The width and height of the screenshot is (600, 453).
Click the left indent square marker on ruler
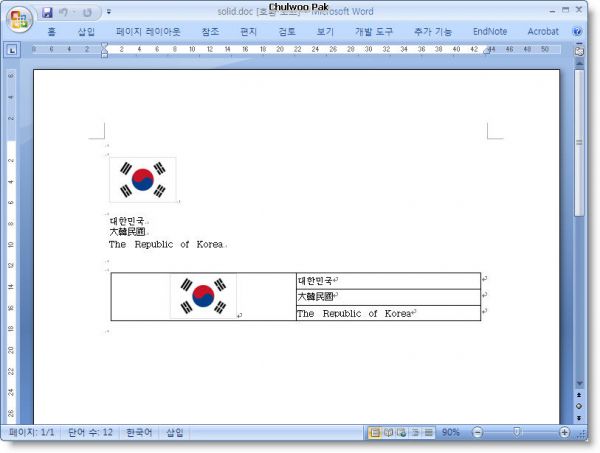104,56
